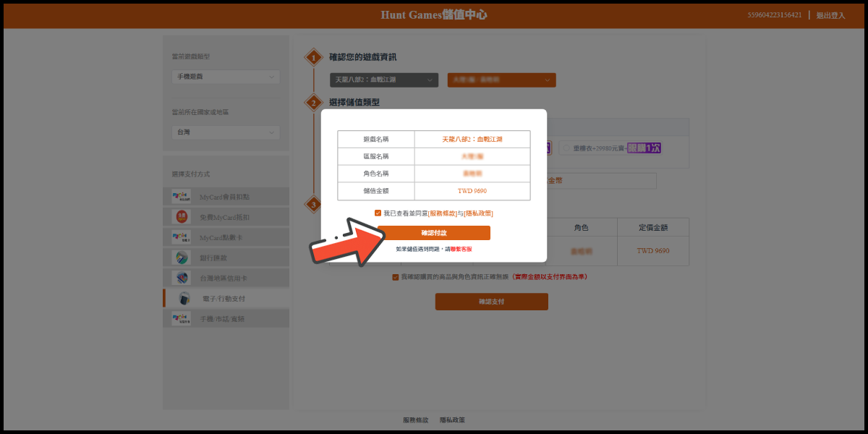868x434 pixels.
Task: Click the MyCard會員扣點 payment icon
Action: (x=181, y=197)
